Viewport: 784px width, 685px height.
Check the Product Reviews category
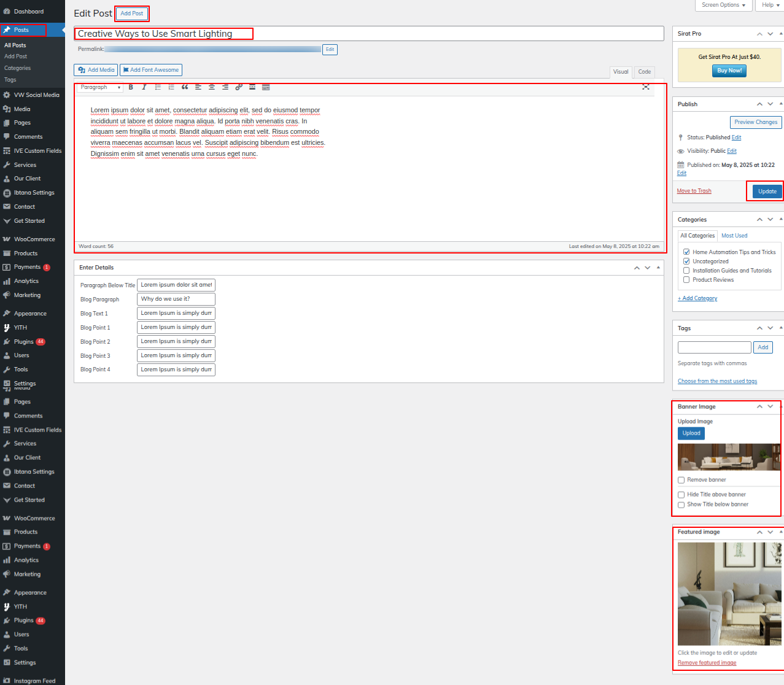pyautogui.click(x=686, y=280)
